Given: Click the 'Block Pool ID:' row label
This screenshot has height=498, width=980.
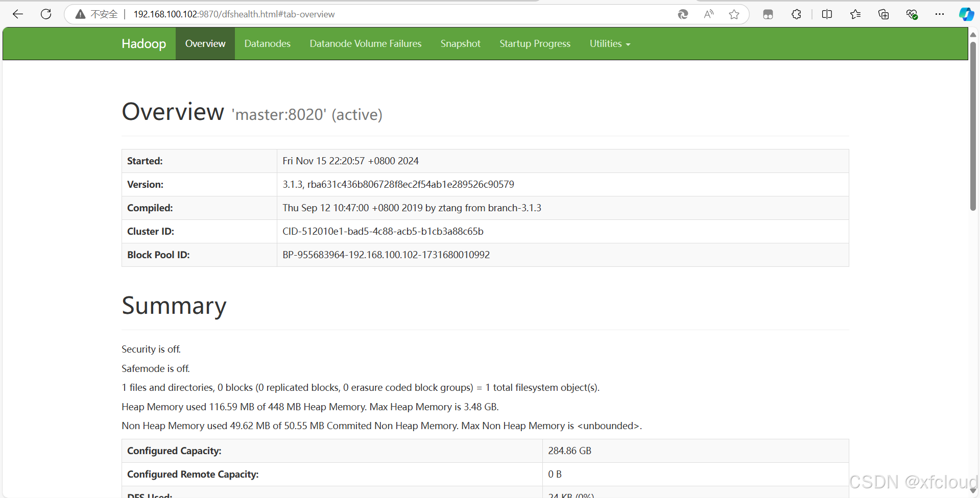Looking at the screenshot, I should pyautogui.click(x=158, y=255).
